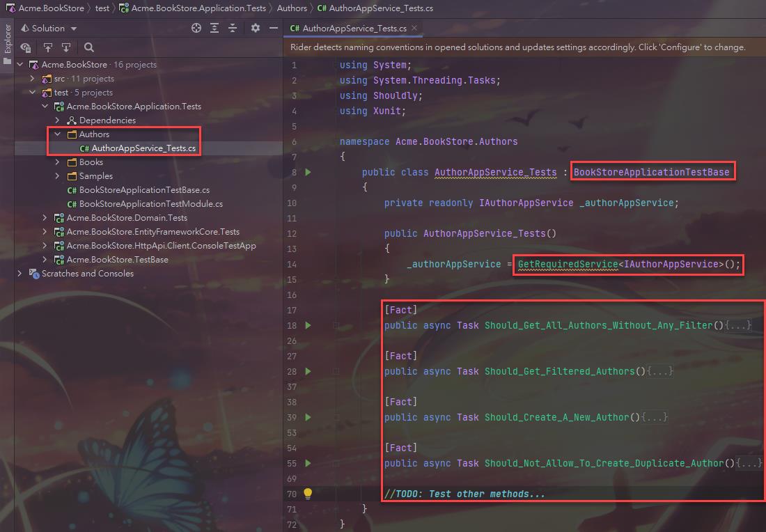
Task: Hide the Solution panel with minimize dash
Action: tap(274, 28)
